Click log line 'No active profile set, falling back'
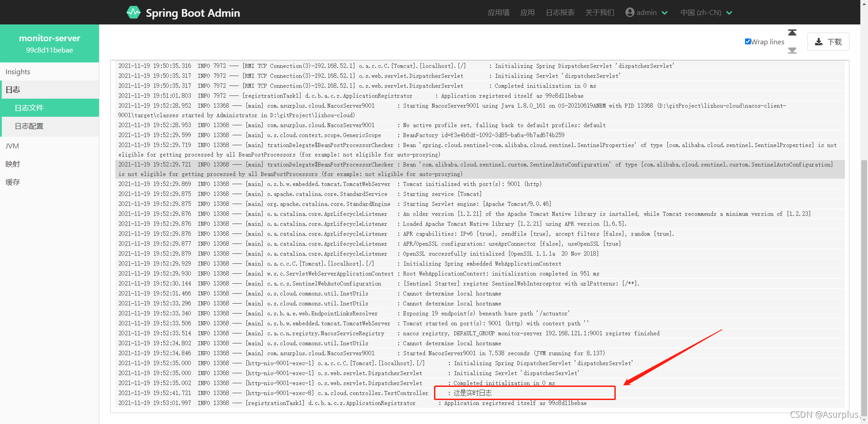868x424 pixels. click(x=480, y=125)
